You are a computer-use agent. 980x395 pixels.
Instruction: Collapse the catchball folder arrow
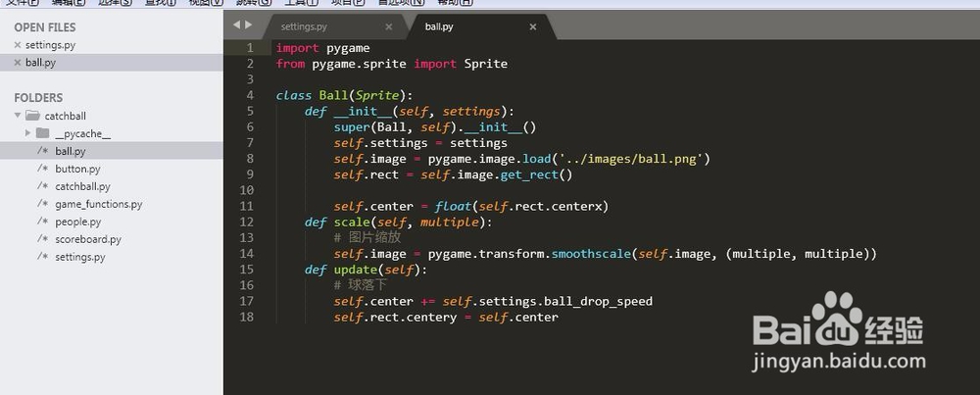coord(18,116)
